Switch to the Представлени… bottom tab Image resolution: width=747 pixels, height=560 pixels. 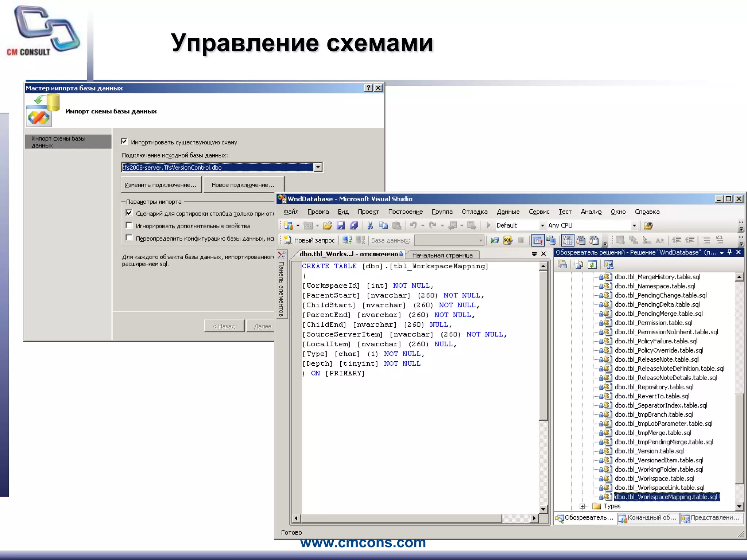(711, 518)
